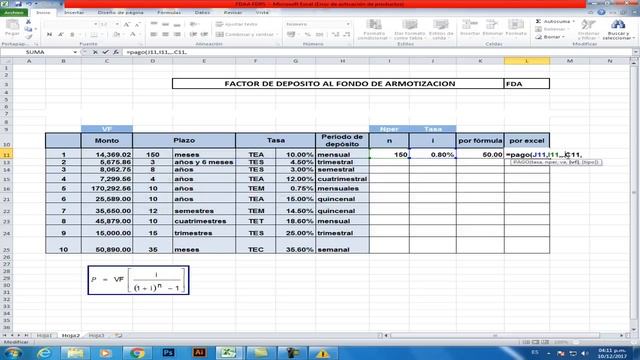The width and height of the screenshot is (640, 360).
Task: Select the 'por fórmula' value 50.00
Action: click(x=480, y=155)
